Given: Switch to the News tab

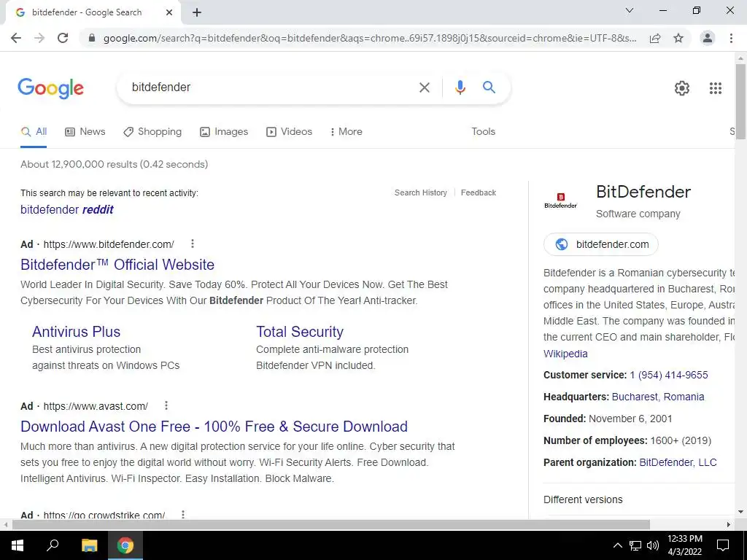Looking at the screenshot, I should tap(85, 132).
